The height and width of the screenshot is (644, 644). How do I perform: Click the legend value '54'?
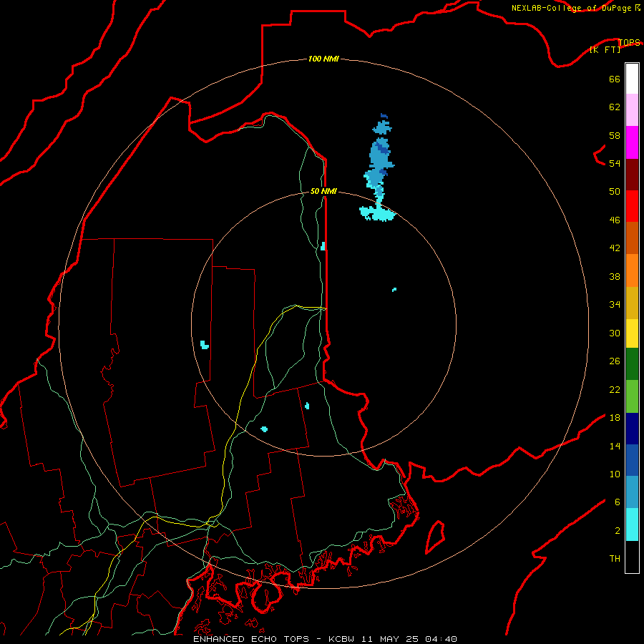pyautogui.click(x=615, y=163)
